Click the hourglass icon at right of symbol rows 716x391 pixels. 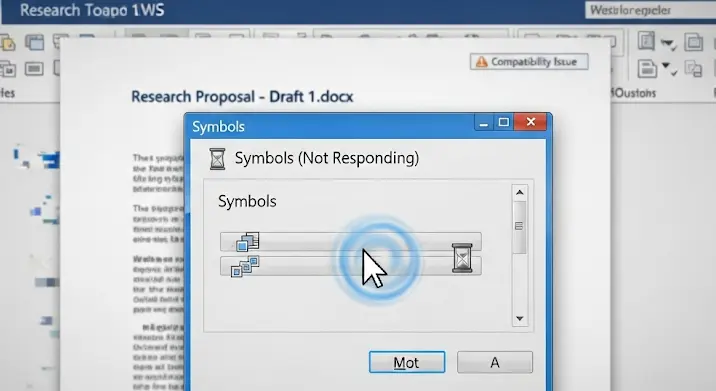click(x=462, y=258)
